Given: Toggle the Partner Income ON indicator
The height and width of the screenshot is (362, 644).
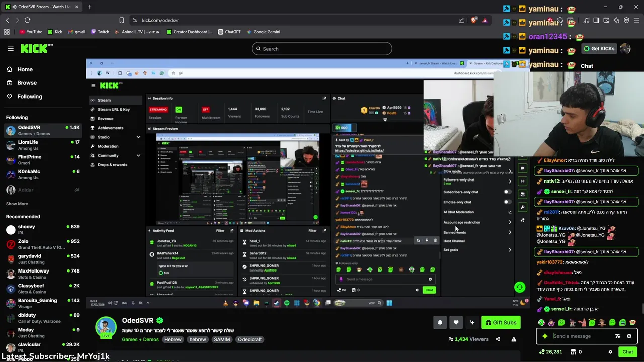Looking at the screenshot, I should pos(178,109).
